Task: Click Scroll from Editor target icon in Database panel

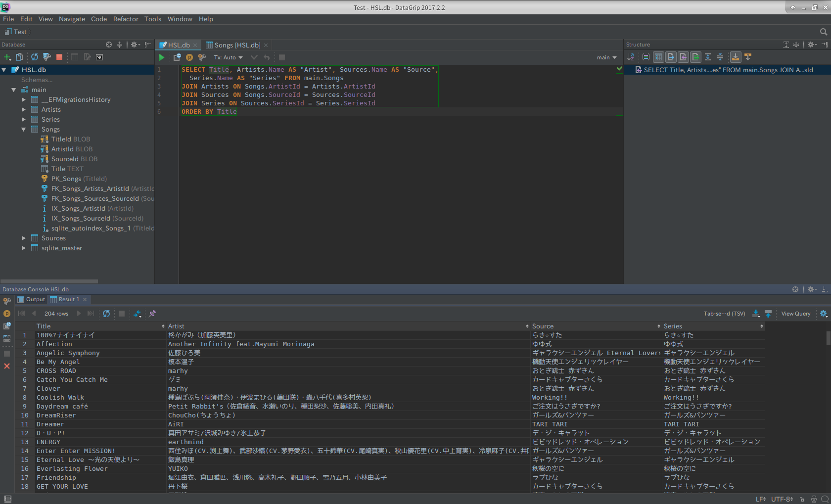Action: [x=109, y=45]
